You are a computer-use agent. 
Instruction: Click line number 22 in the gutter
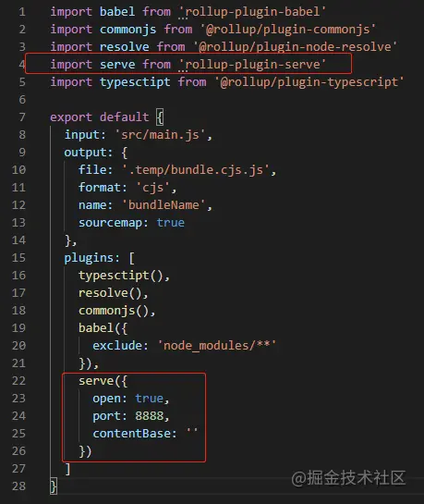[18, 381]
